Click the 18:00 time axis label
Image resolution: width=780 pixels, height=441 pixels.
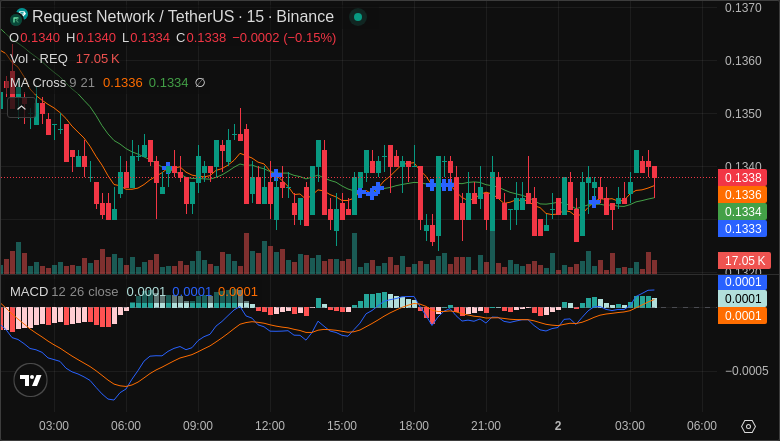[x=414, y=426]
